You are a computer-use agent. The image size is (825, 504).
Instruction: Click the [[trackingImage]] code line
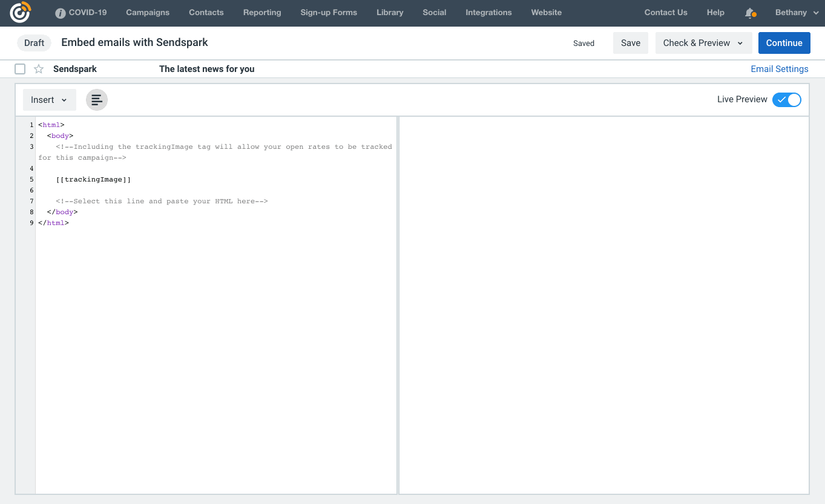93,180
